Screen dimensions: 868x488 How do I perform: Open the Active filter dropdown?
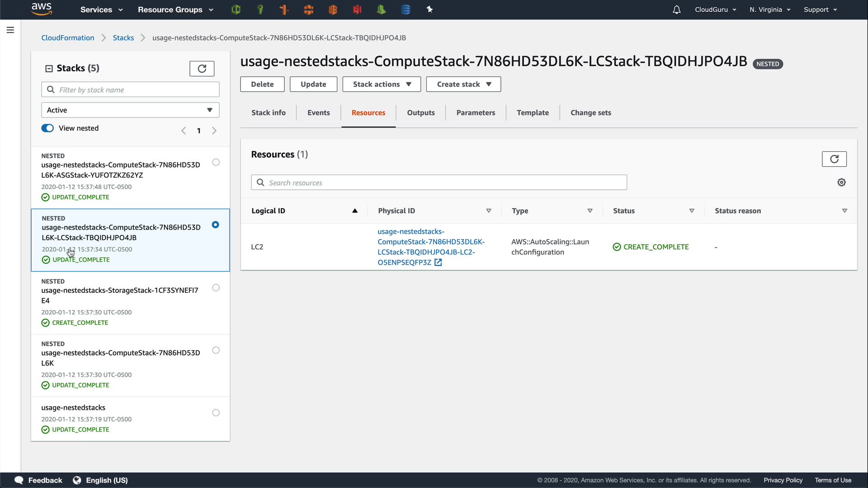pos(130,110)
